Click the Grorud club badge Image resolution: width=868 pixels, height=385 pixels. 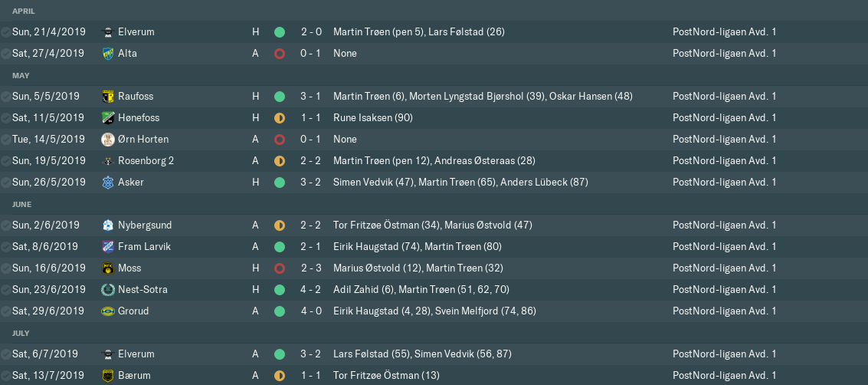click(x=107, y=311)
